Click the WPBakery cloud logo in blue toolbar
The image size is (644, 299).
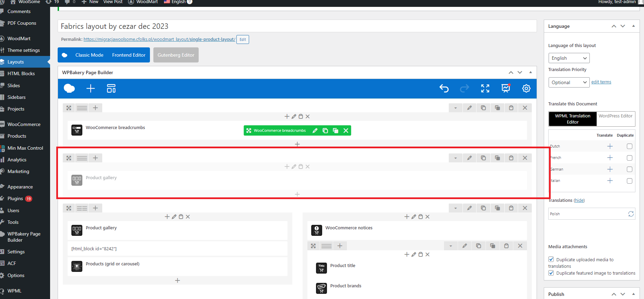pos(69,89)
